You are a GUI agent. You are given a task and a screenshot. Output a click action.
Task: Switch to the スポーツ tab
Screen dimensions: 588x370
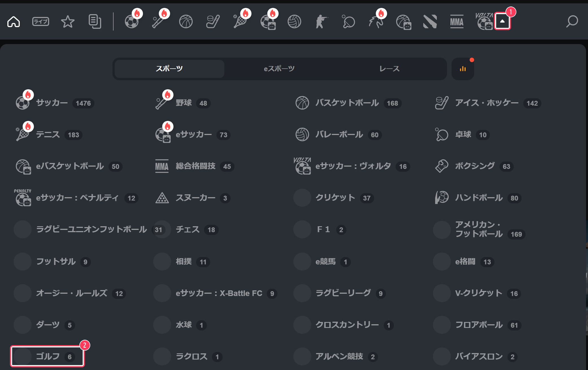coord(169,69)
